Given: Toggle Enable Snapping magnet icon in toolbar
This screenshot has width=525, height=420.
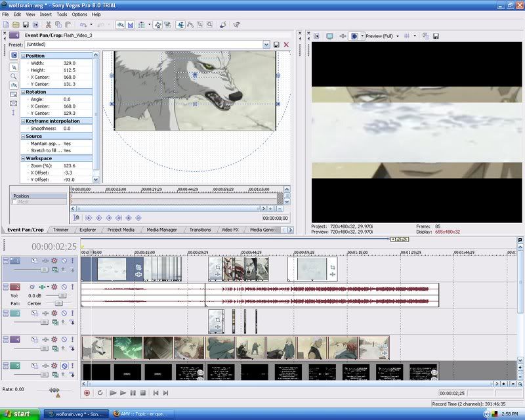Looking at the screenshot, I should pos(121,24).
